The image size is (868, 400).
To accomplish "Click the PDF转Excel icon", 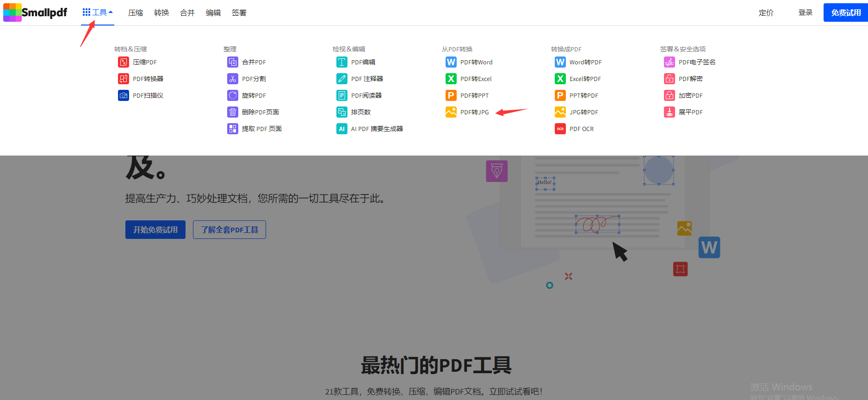I will [451, 79].
